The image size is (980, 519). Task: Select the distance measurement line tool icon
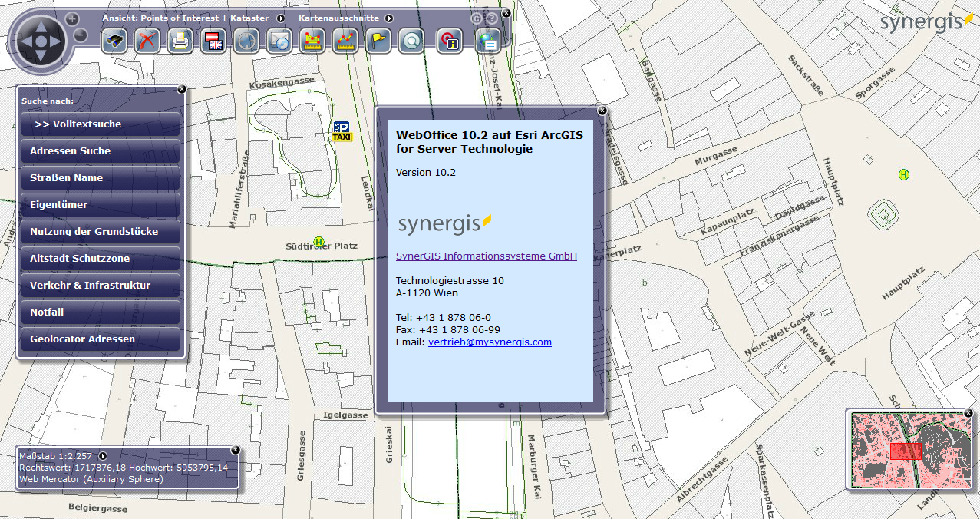[344, 41]
